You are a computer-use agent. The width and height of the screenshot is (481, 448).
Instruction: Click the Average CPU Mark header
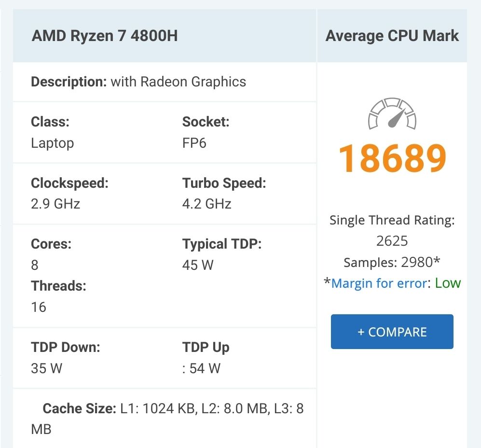(392, 36)
